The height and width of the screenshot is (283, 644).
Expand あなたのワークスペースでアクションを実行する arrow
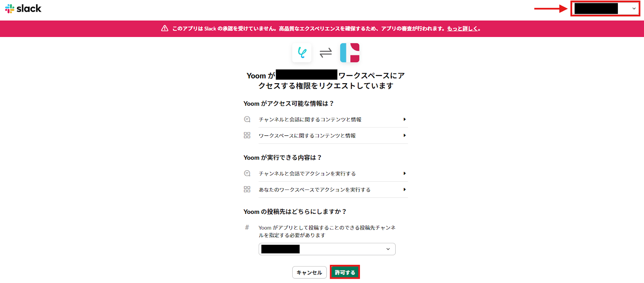coord(405,189)
